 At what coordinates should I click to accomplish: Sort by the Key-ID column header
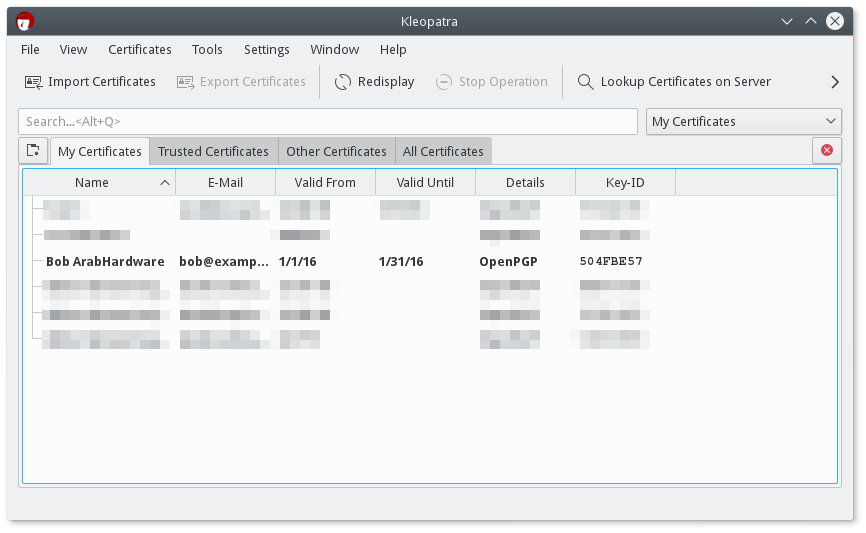(625, 183)
